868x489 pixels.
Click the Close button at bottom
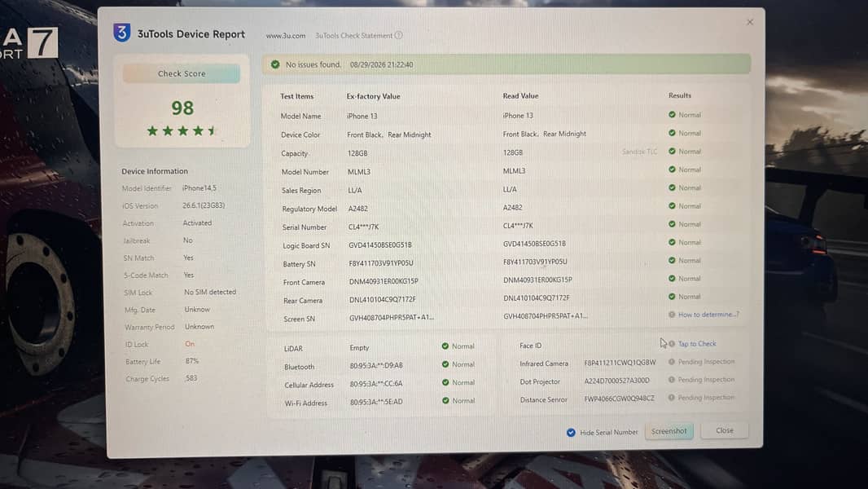click(x=724, y=430)
